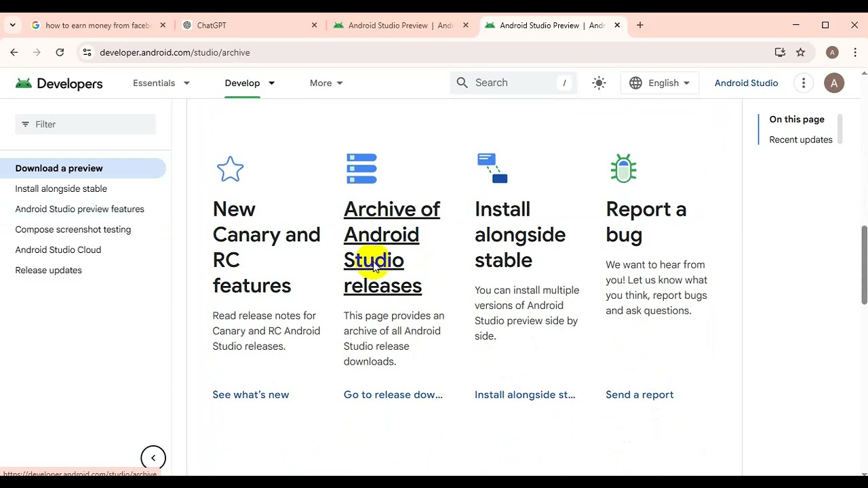This screenshot has width=868, height=488.
Task: Toggle the light/dark theme sun icon
Action: click(x=599, y=83)
